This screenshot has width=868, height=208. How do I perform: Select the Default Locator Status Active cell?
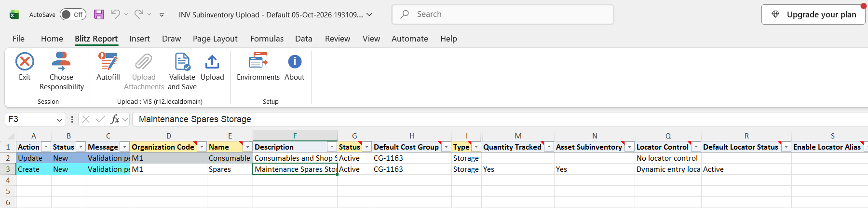[x=746, y=169]
